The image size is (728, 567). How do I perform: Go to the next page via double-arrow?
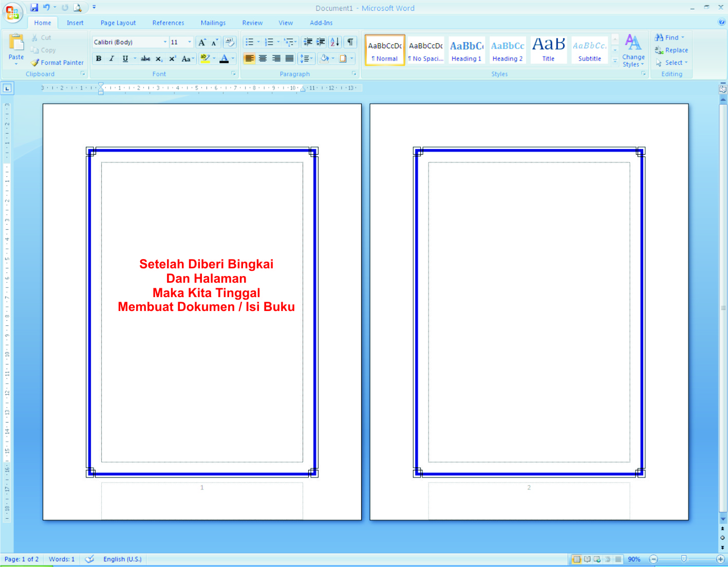(723, 548)
